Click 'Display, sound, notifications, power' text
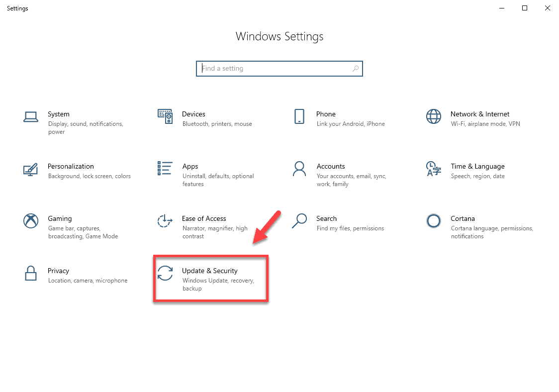Screen dimensions: 559x392 (86, 128)
